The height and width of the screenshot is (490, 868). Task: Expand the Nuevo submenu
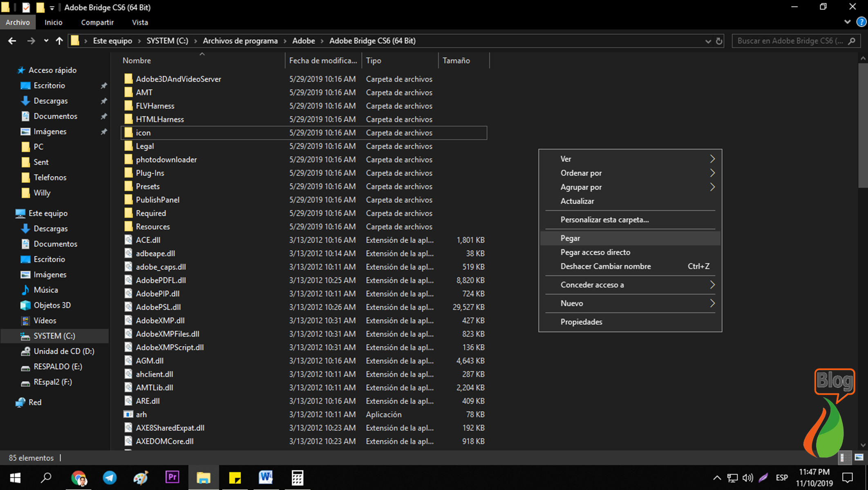tap(630, 303)
